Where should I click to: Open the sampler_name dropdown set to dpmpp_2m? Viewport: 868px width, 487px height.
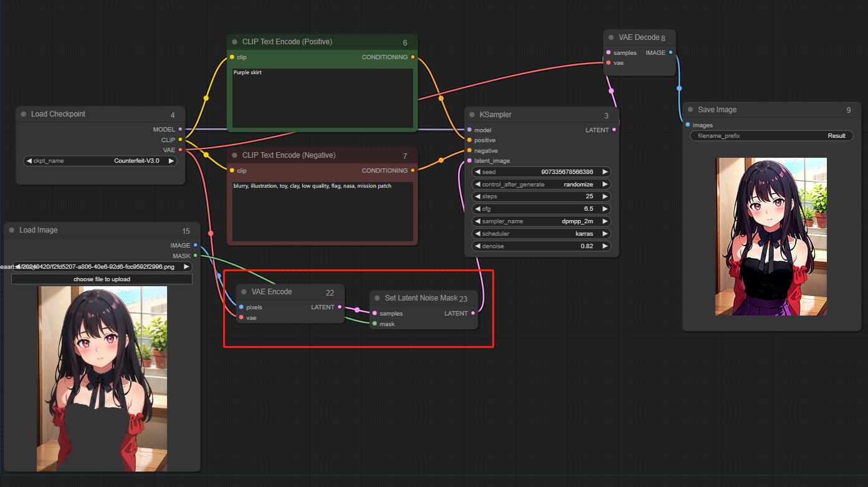pos(541,221)
